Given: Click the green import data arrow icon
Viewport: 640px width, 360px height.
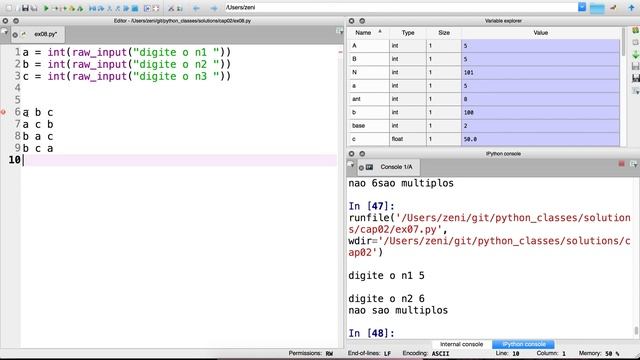Looking at the screenshot, I should [x=636, y=54].
